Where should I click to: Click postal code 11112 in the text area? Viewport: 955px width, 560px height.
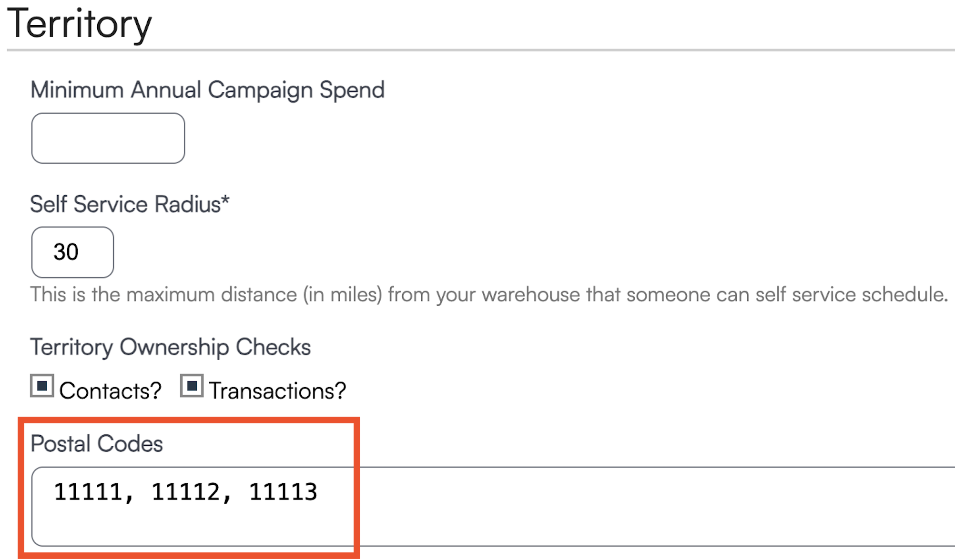tap(185, 492)
